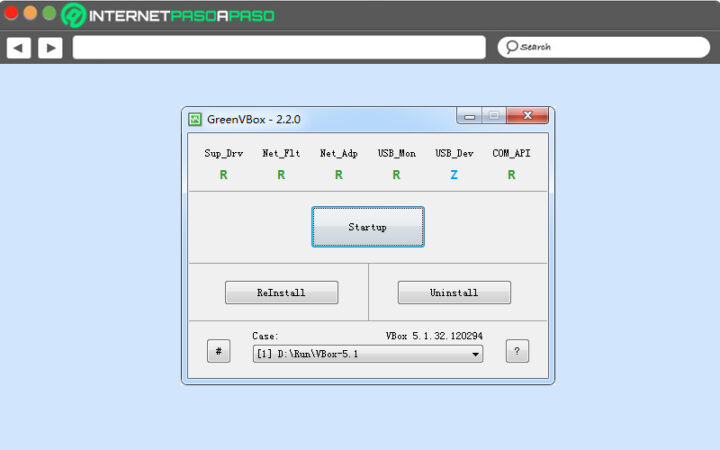Click the Net_Flt status indicator R
The image size is (720, 450).
click(281, 175)
